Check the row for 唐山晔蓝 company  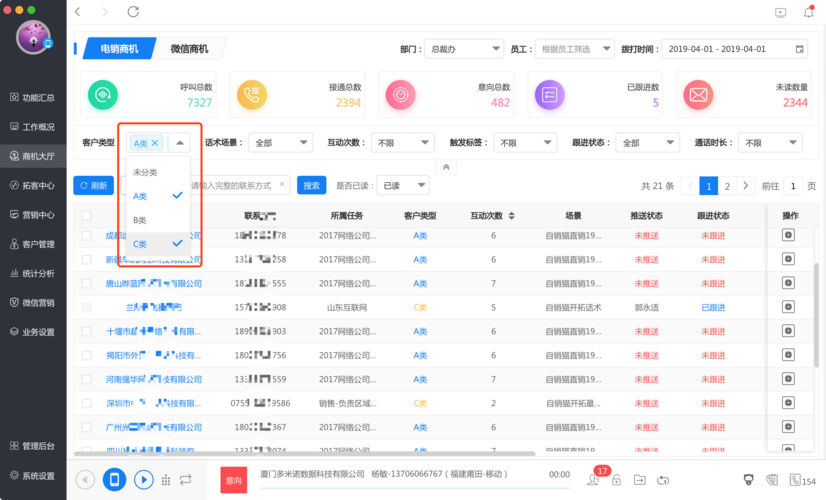point(86,283)
